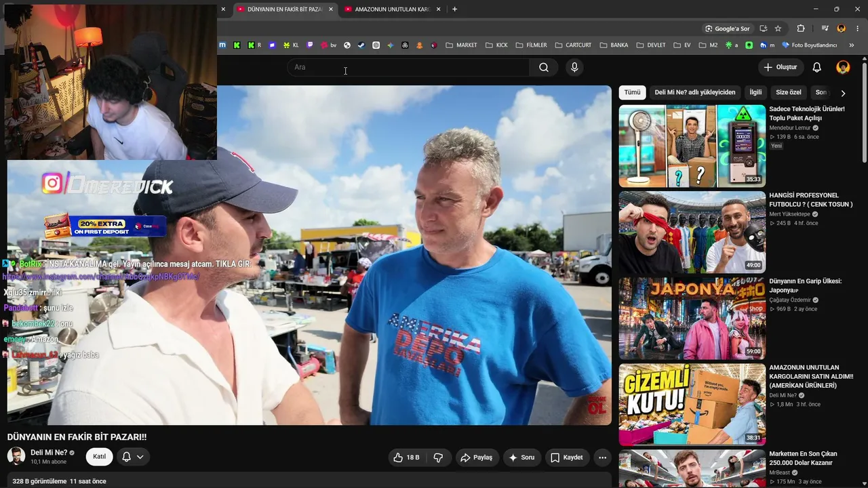Open the Steam bookmark icon
This screenshot has height=488, width=868.
[361, 45]
